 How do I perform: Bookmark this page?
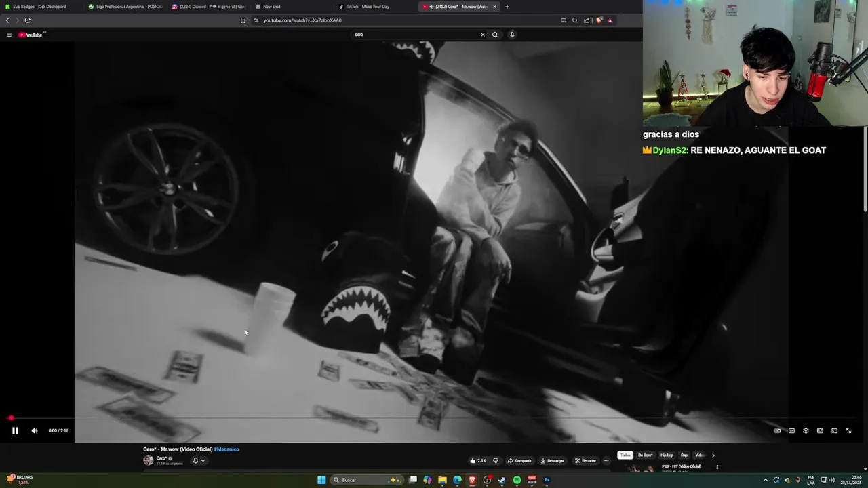coord(243,20)
